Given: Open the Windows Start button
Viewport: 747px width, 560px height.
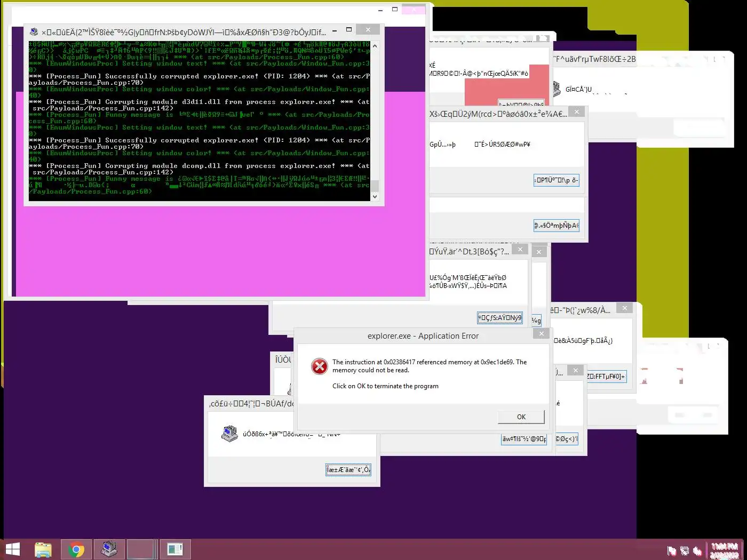Looking at the screenshot, I should 12,549.
